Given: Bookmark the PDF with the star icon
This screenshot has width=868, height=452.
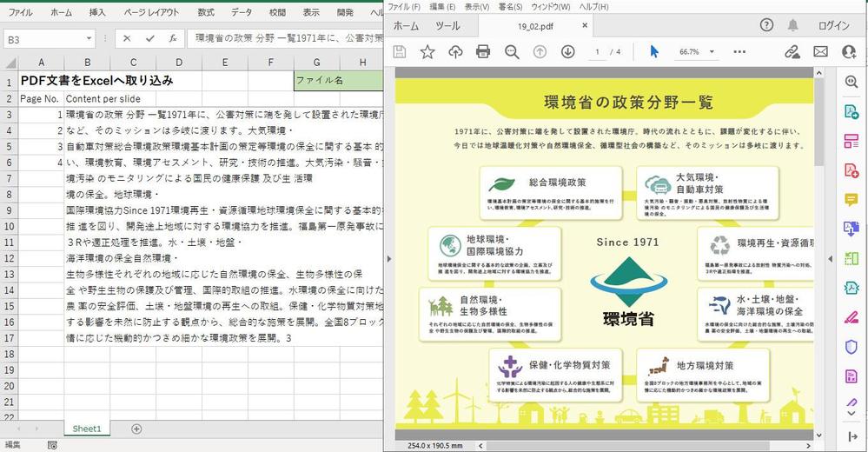Looking at the screenshot, I should click(x=427, y=52).
